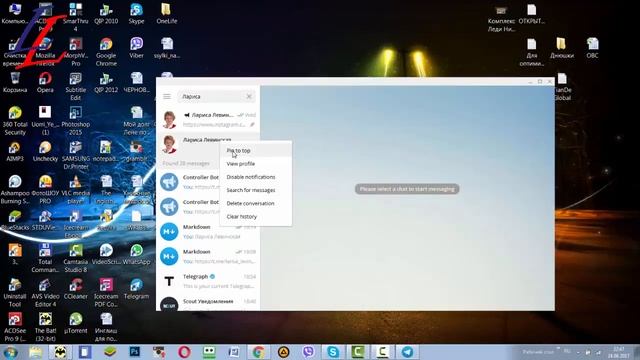Click the Google Chrome desktop icon
Screen dimensions: 640x360
(106, 52)
